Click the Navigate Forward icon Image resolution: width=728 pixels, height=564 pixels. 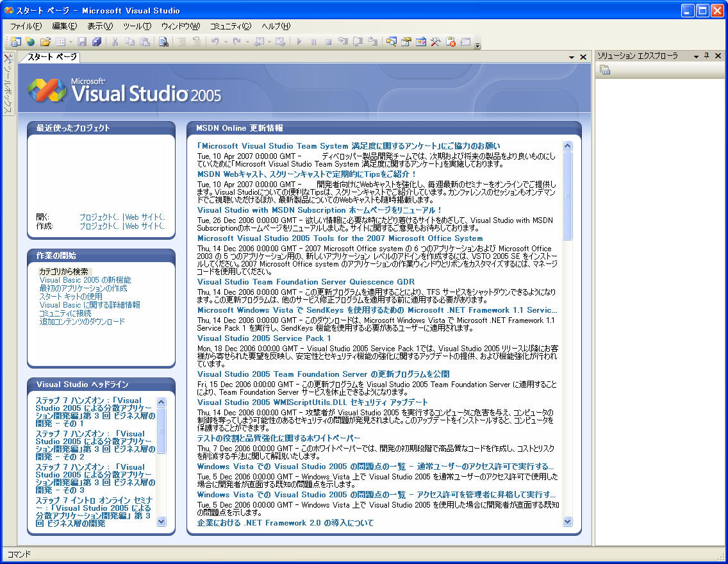280,42
